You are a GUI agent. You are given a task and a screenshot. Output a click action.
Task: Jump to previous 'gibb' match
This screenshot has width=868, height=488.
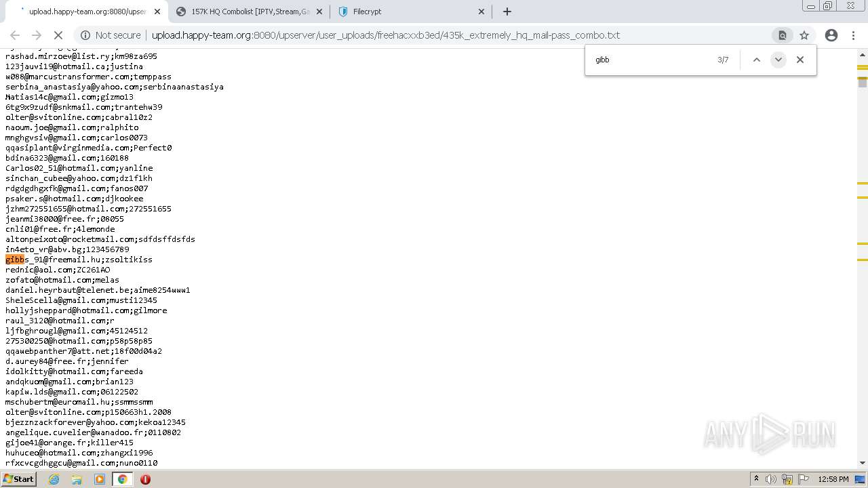click(757, 60)
